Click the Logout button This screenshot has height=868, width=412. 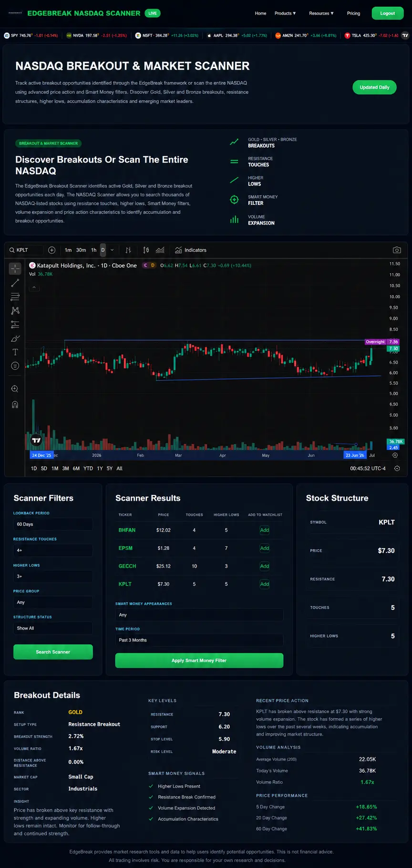coord(388,13)
